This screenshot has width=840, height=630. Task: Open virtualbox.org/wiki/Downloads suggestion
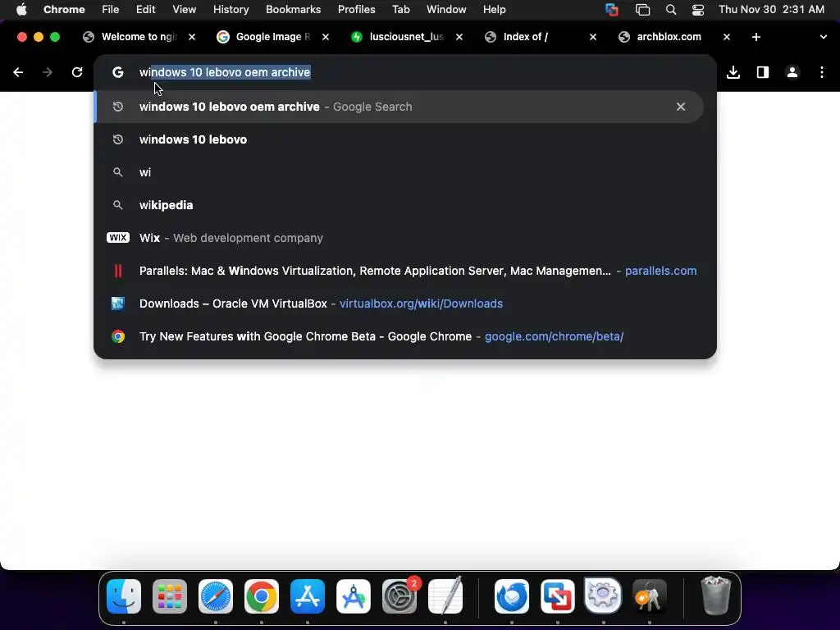[x=399, y=304]
